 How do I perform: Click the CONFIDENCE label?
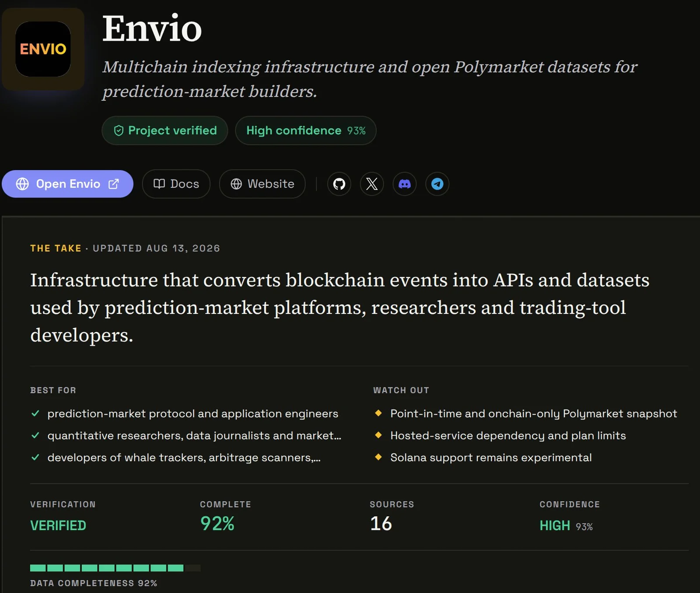point(570,504)
